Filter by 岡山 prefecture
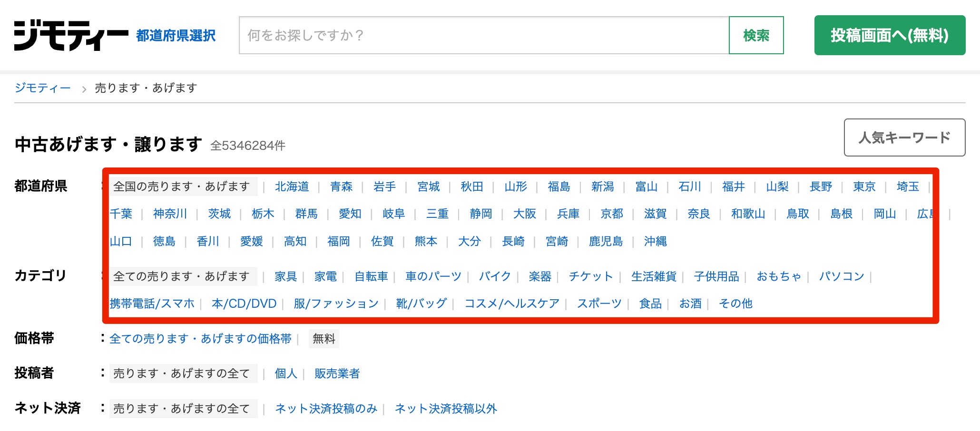980x431 pixels. [x=885, y=214]
